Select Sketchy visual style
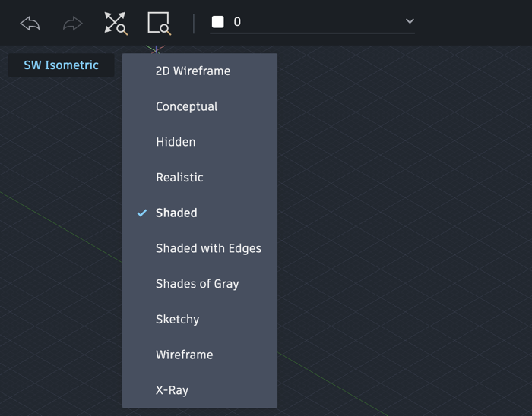Screen dimensions: 532x416 click(x=177, y=320)
